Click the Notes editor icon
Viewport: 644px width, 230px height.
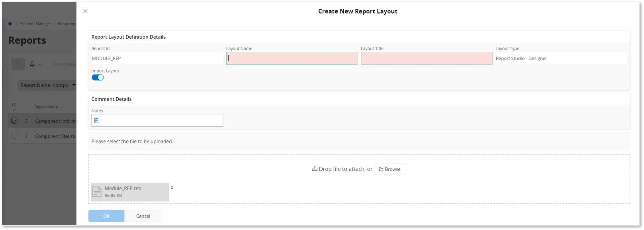pos(96,120)
